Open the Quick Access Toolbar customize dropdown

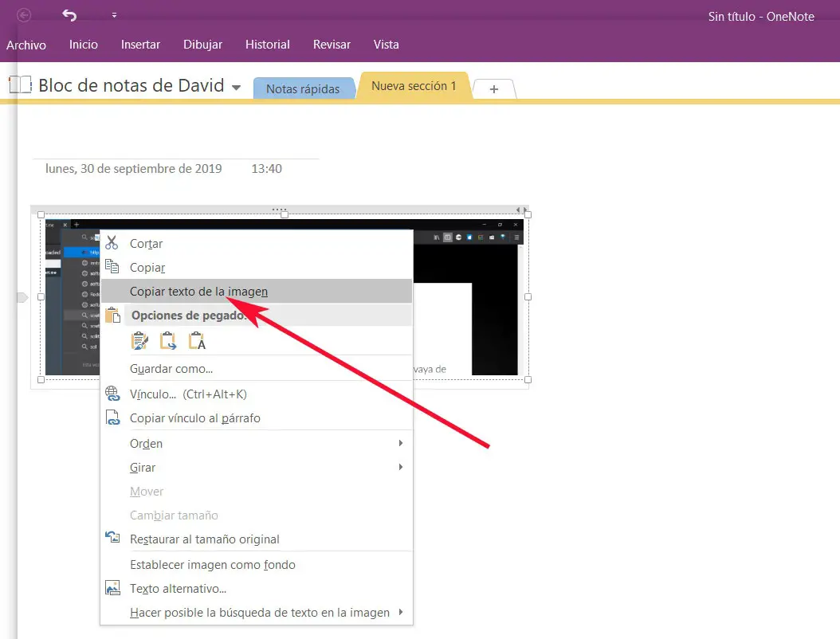pos(114,15)
